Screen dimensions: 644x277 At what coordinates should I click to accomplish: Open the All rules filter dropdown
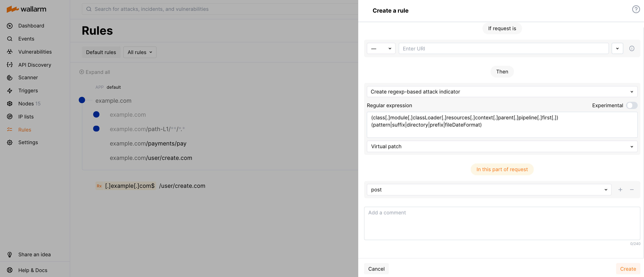[140, 52]
